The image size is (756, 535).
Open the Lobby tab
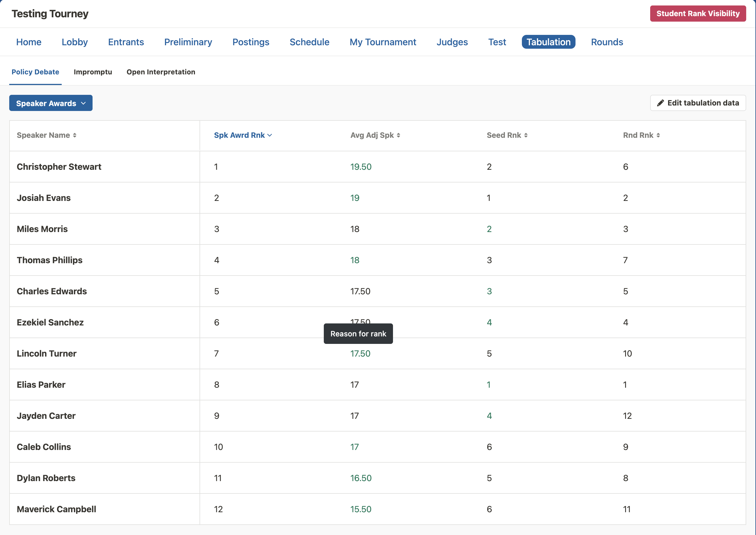tap(75, 42)
